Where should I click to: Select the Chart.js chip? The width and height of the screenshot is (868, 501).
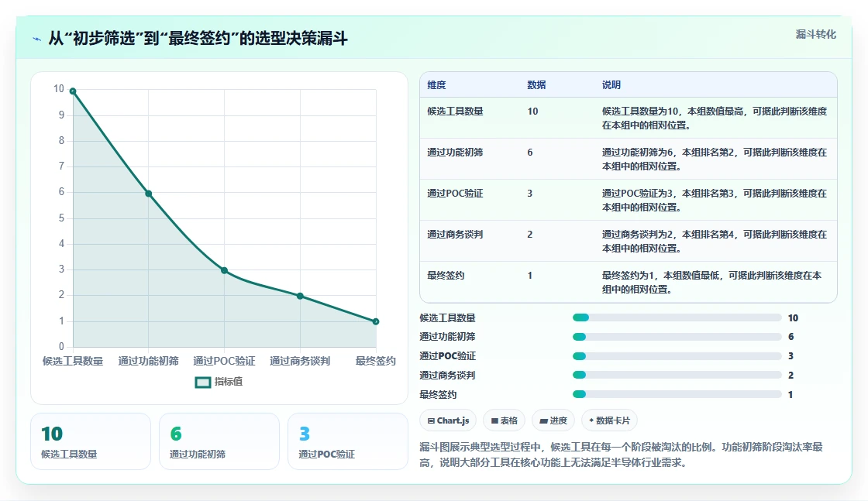point(448,420)
